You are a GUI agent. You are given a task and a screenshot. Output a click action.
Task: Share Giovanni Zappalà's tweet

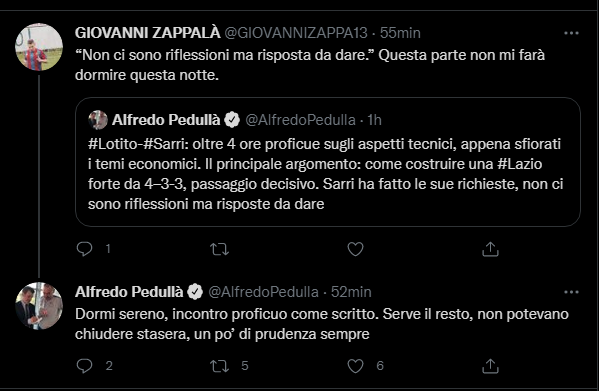point(491,249)
